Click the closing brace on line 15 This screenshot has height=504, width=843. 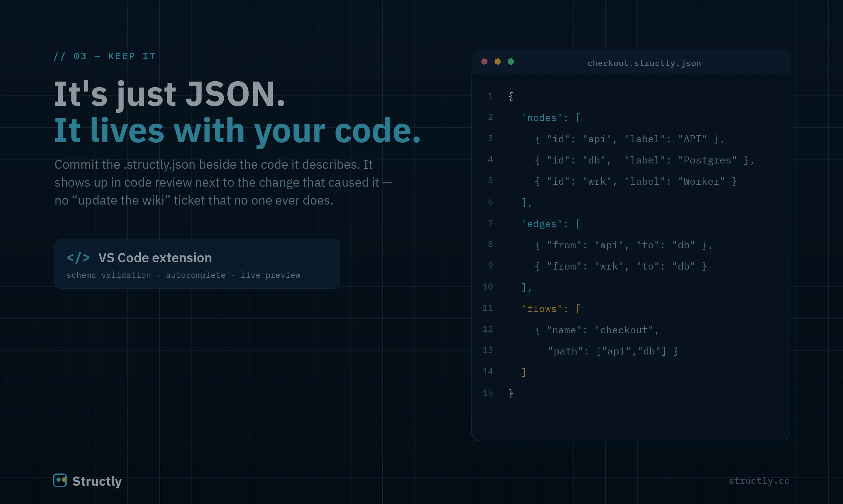[510, 394]
